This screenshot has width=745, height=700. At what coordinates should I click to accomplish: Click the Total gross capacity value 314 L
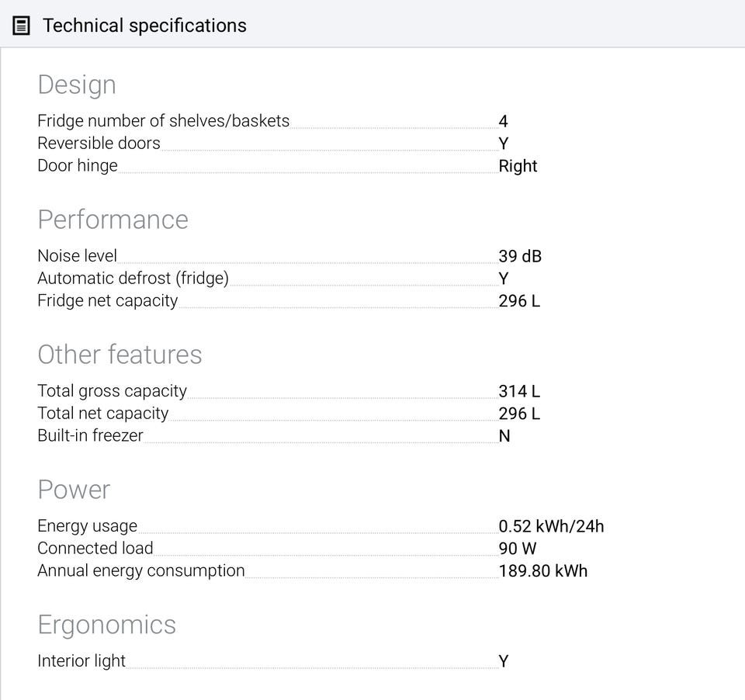coord(518,391)
